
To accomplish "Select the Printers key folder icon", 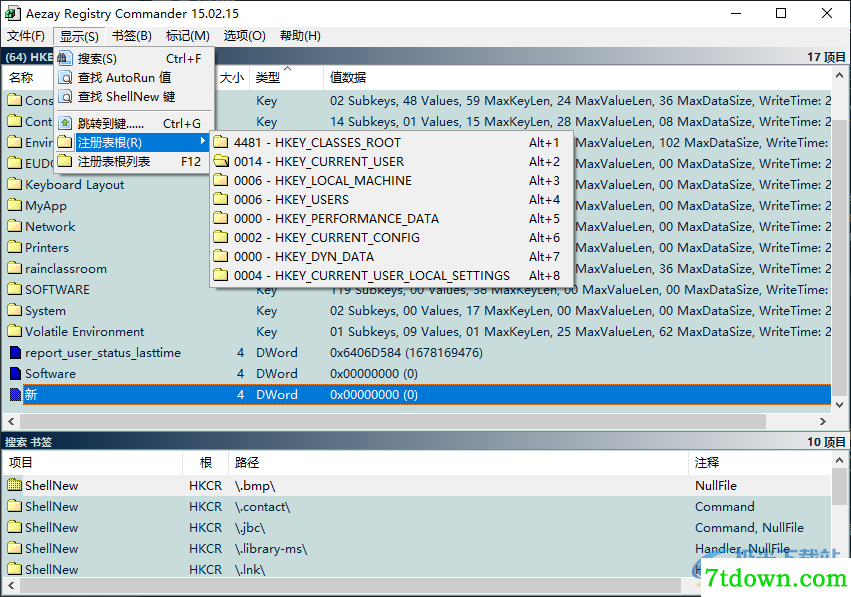I will [15, 247].
